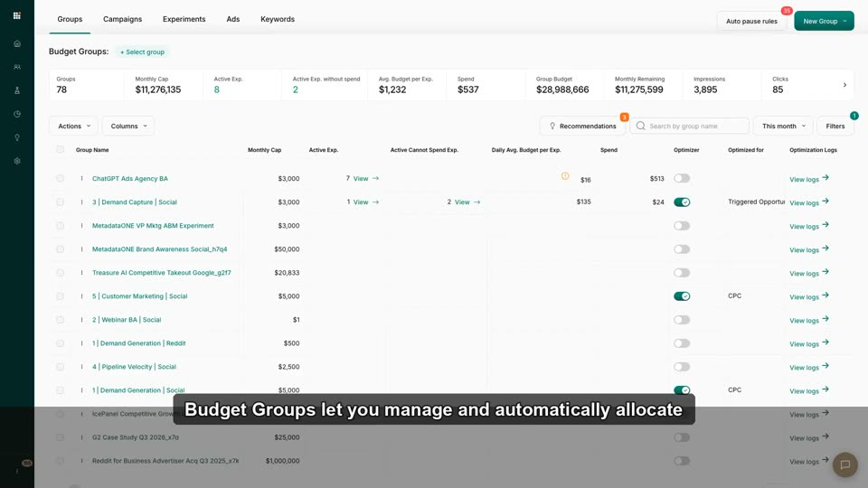
Task: Open row menu for 5 | Customer Marketing | Social
Action: (81, 296)
